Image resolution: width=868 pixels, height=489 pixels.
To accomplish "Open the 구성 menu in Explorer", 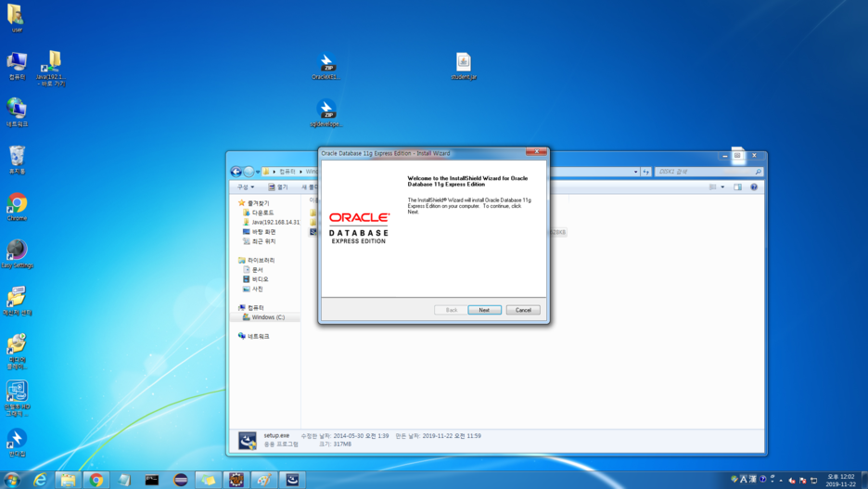I will (x=246, y=187).
